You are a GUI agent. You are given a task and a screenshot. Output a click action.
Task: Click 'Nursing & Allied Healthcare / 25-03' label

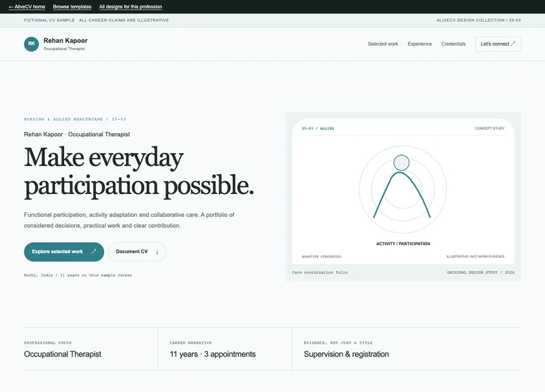[75, 119]
